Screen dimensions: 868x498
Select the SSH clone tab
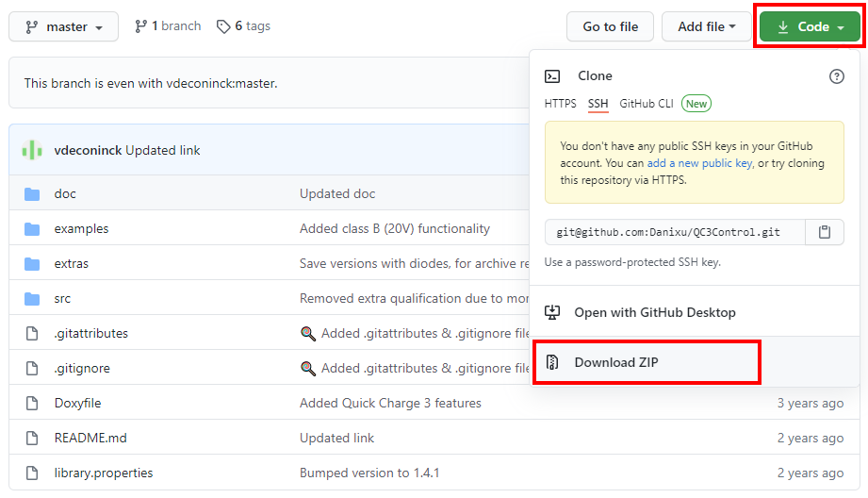point(598,104)
